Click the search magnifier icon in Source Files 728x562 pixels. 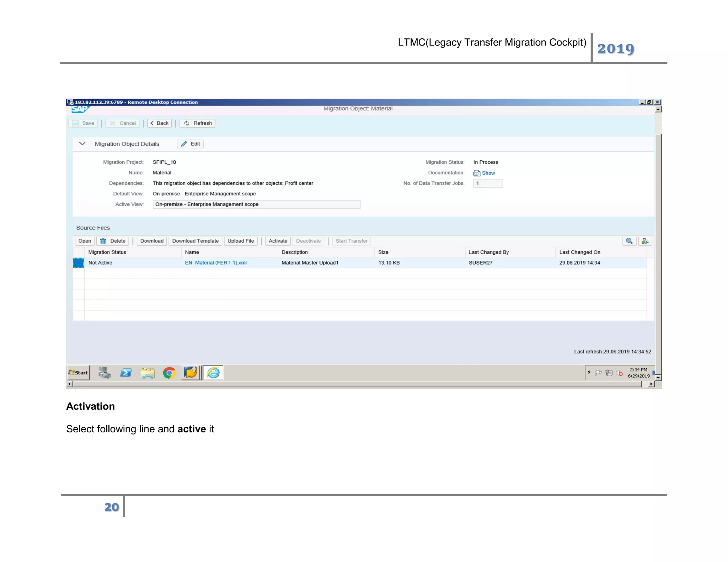click(x=629, y=241)
